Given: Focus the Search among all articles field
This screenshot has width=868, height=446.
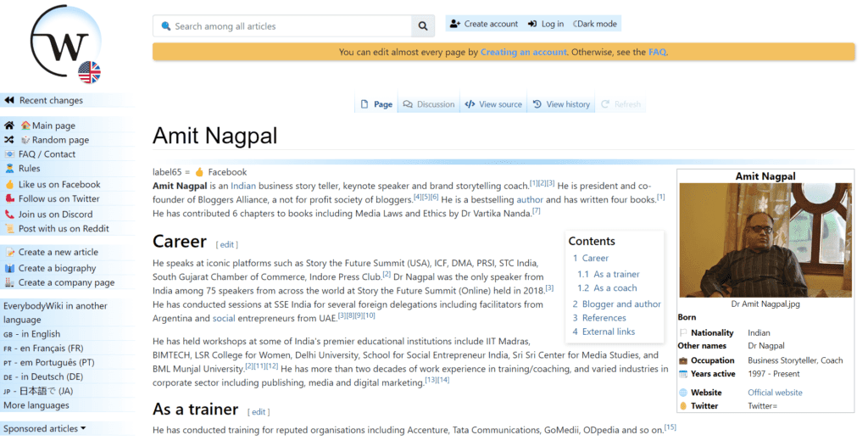Looking at the screenshot, I should tap(282, 26).
